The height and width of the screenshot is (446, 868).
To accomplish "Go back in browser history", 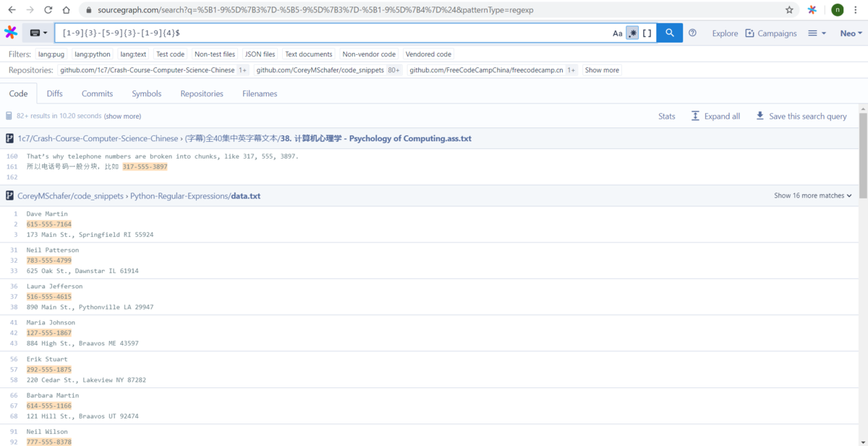I will [12, 10].
